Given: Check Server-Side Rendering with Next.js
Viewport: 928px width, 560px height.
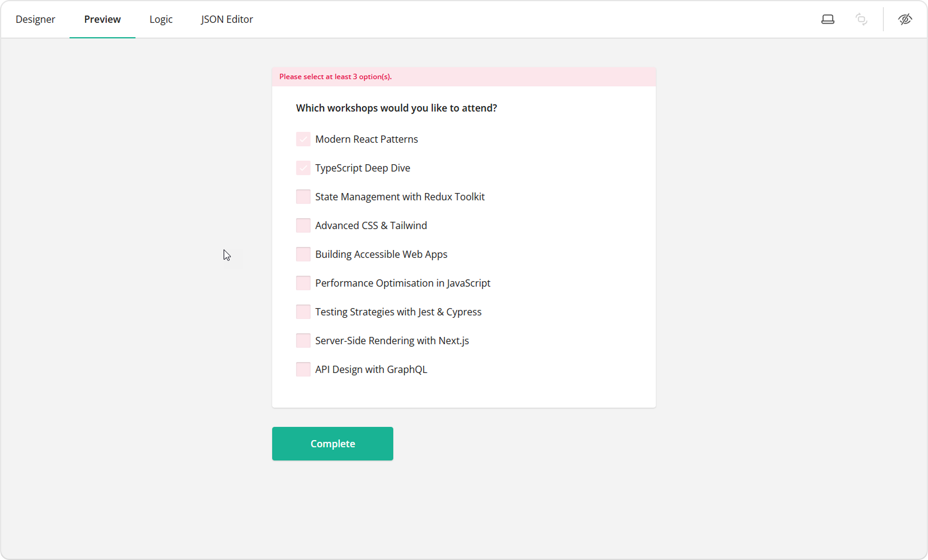Looking at the screenshot, I should (x=303, y=340).
